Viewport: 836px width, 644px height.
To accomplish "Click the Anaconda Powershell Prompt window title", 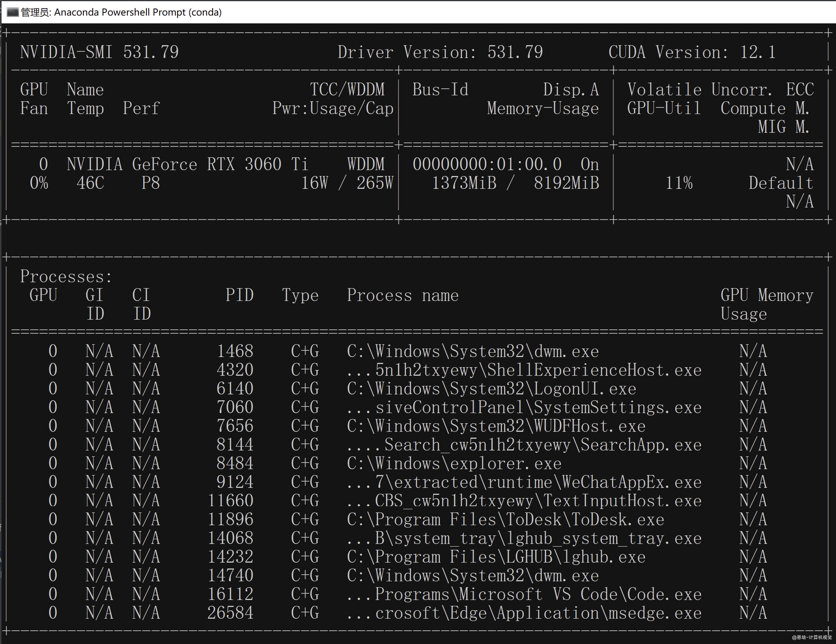I will 121,12.
